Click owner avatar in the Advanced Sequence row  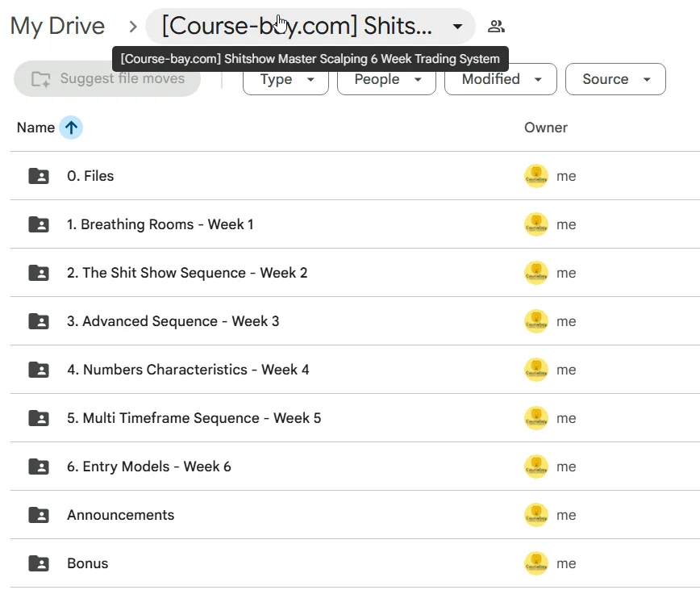(x=536, y=321)
